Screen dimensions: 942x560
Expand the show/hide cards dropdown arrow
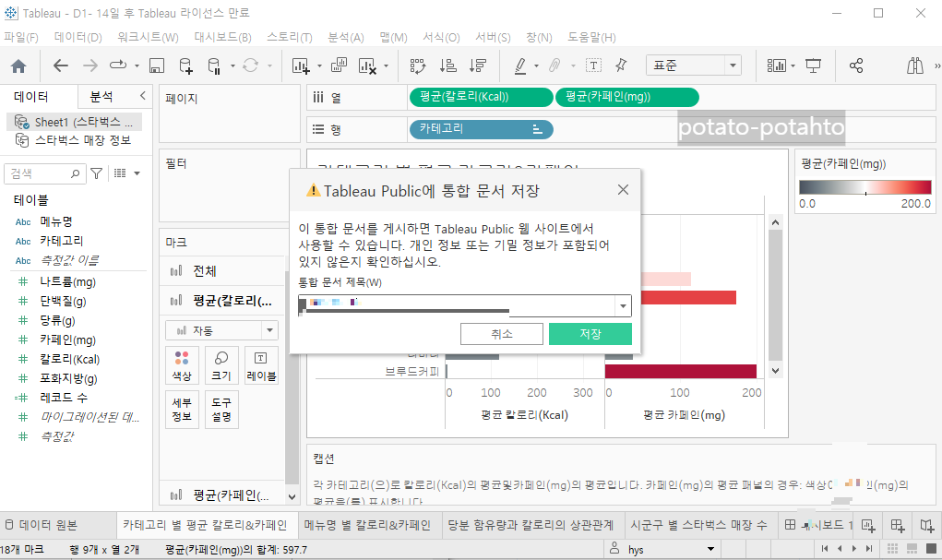(x=793, y=66)
